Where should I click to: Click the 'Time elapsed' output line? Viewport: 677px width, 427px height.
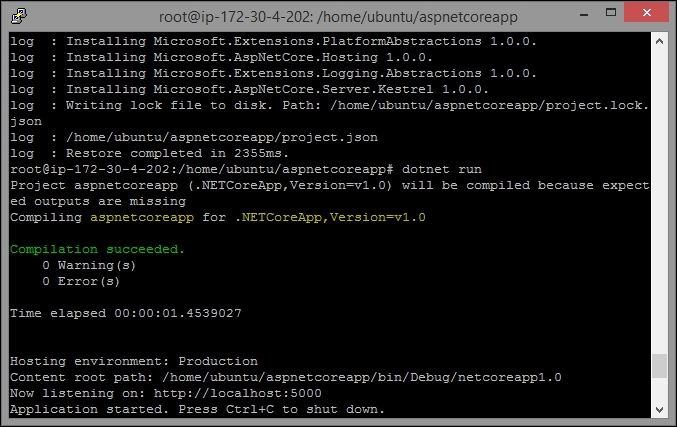pos(126,313)
